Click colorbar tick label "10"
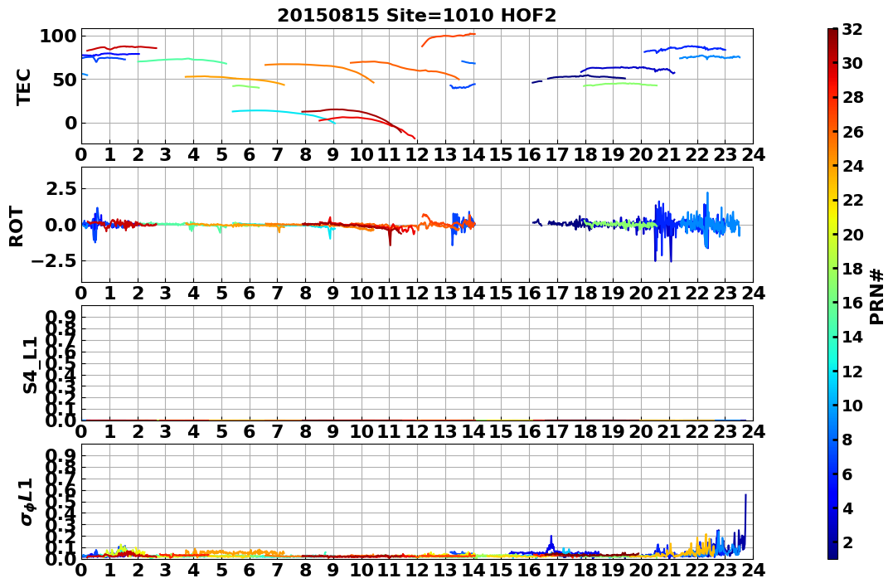This screenshot has height=588, width=893. point(852,405)
